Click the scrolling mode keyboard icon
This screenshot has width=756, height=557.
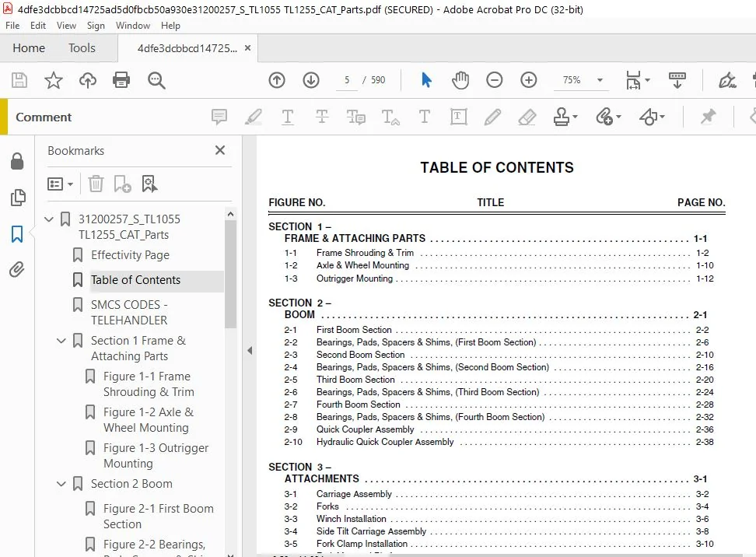coord(677,80)
